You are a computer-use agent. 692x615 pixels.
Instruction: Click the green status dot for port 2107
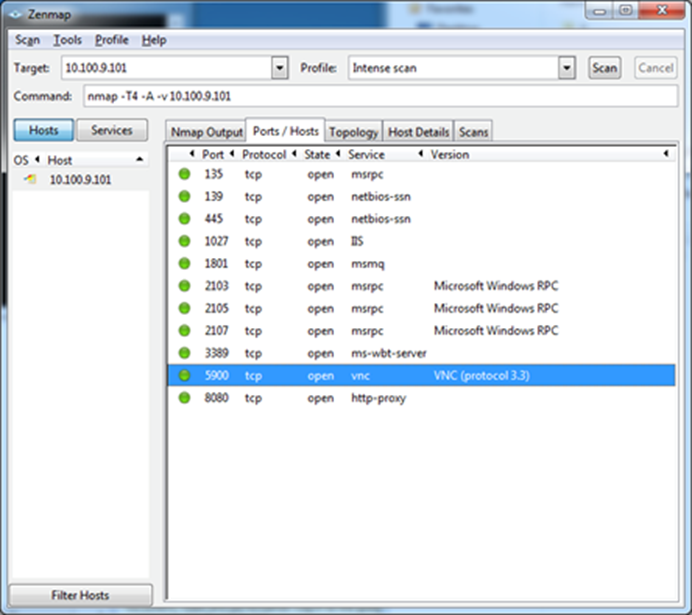pos(184,331)
